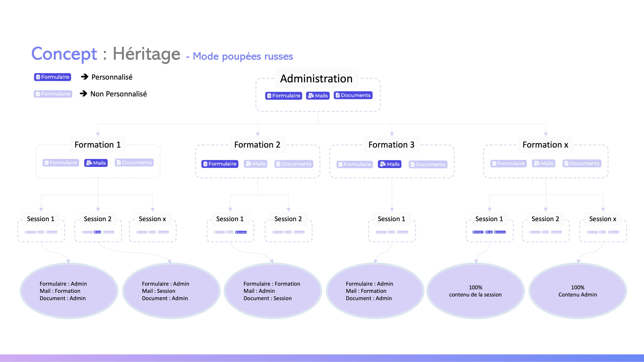644x362 pixels.
Task: Click the "100% Contenu Admin" ellipse
Action: click(x=578, y=291)
